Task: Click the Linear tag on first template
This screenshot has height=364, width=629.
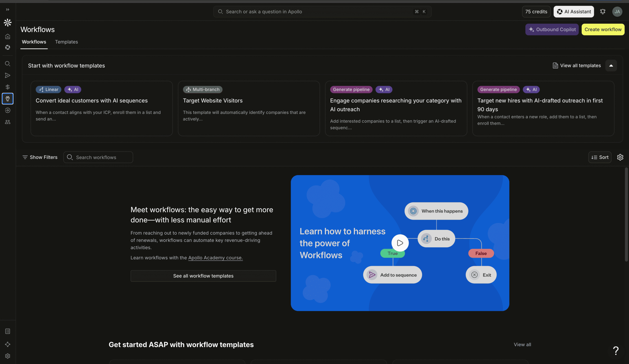Action: click(48, 90)
